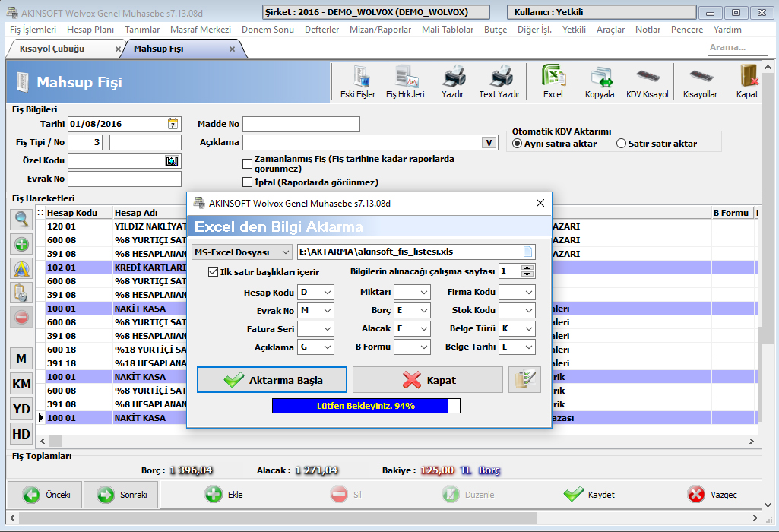This screenshot has width=779, height=532.
Task: Click the Yazdır printer icon
Action: 453,82
